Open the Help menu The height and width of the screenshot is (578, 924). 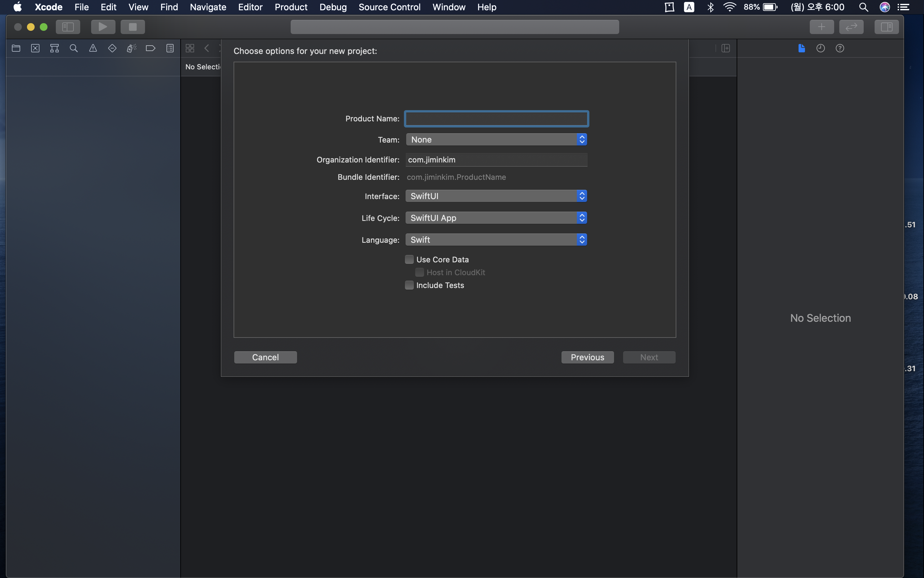pos(486,7)
